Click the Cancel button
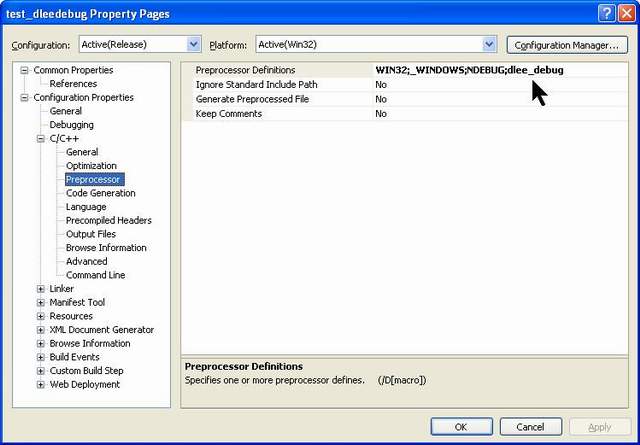This screenshot has height=445, width=640. coord(531,427)
